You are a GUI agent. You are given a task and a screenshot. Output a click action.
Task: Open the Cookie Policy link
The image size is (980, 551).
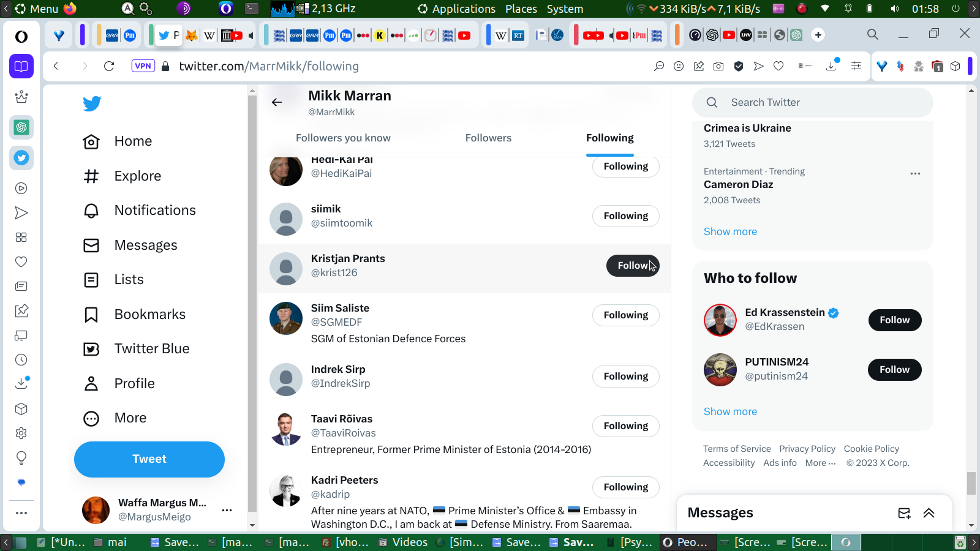[872, 449]
